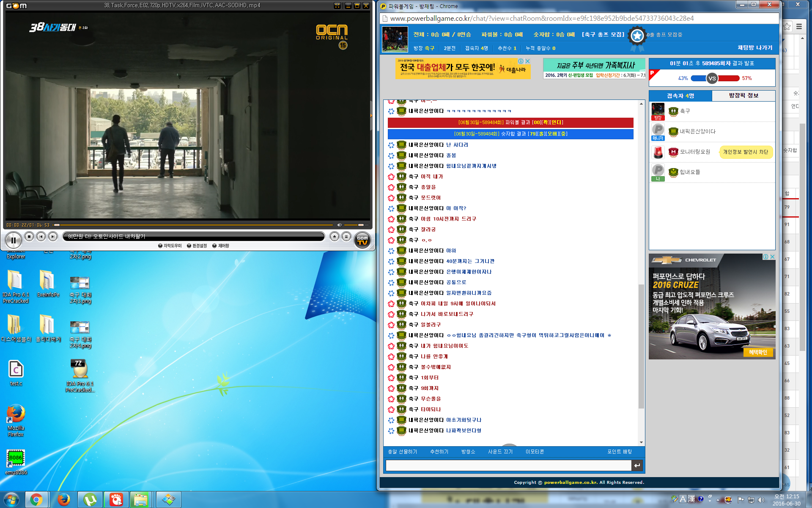The width and height of the screenshot is (812, 508).
Task: Click the blue 숫자합 결과 result bar
Action: tap(510, 134)
